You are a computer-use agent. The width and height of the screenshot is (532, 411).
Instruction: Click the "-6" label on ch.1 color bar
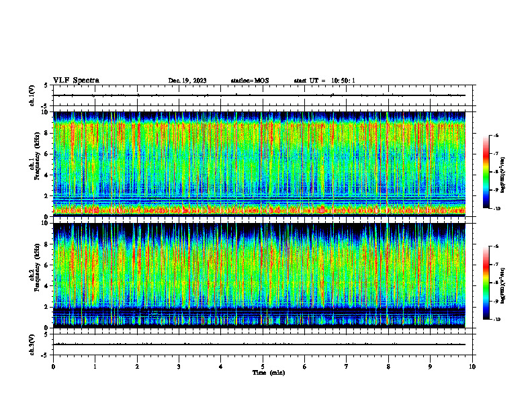pyautogui.click(x=496, y=135)
